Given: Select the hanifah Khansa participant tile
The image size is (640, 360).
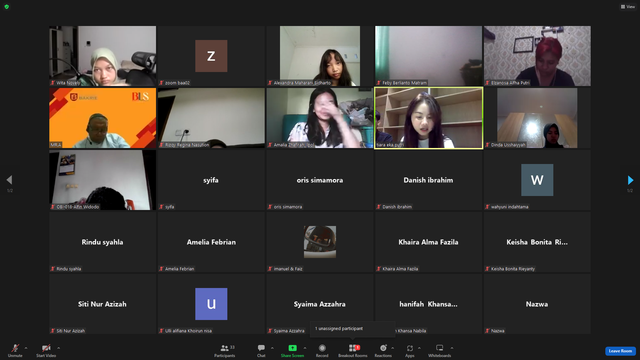Looking at the screenshot, I should coord(429,304).
